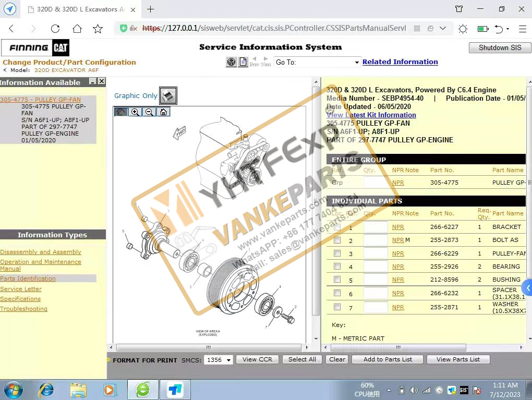The width and height of the screenshot is (532, 400).
Task: Check the box for SPACER 266-6232
Action: tap(337, 293)
